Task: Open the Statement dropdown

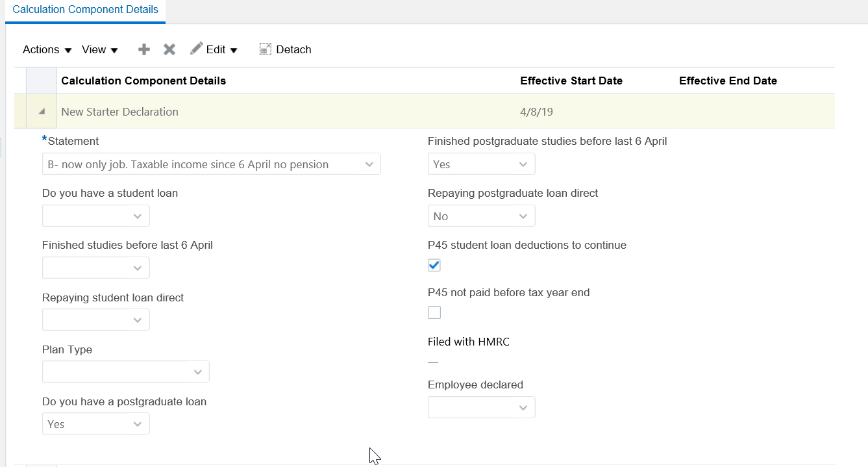Action: [x=370, y=164]
